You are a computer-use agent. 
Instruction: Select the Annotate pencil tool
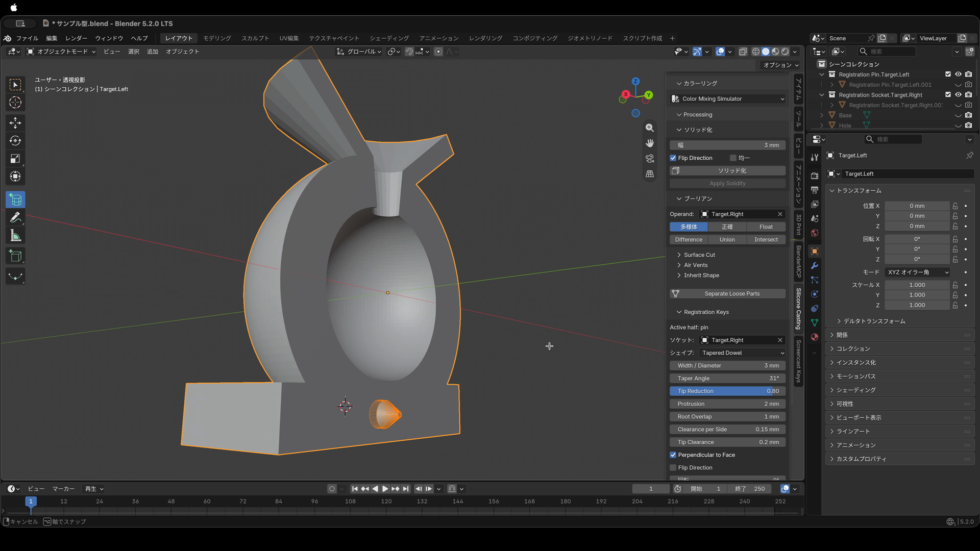pyautogui.click(x=15, y=218)
